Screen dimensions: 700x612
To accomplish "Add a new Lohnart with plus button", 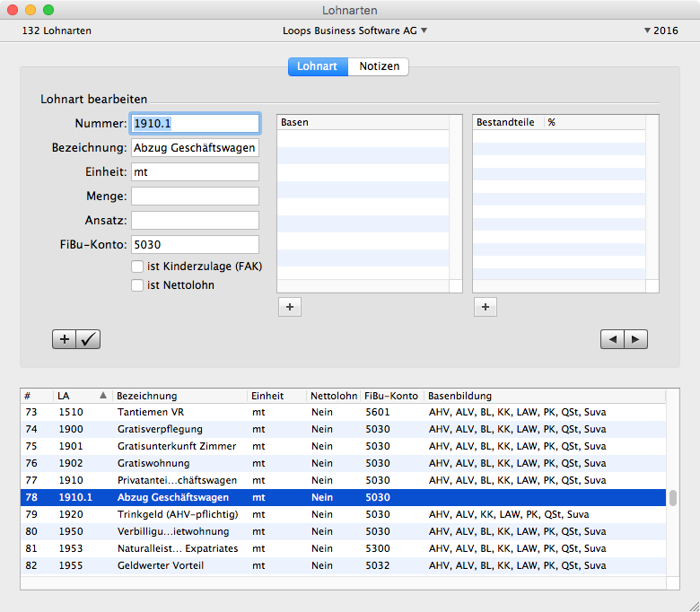I will (x=65, y=339).
